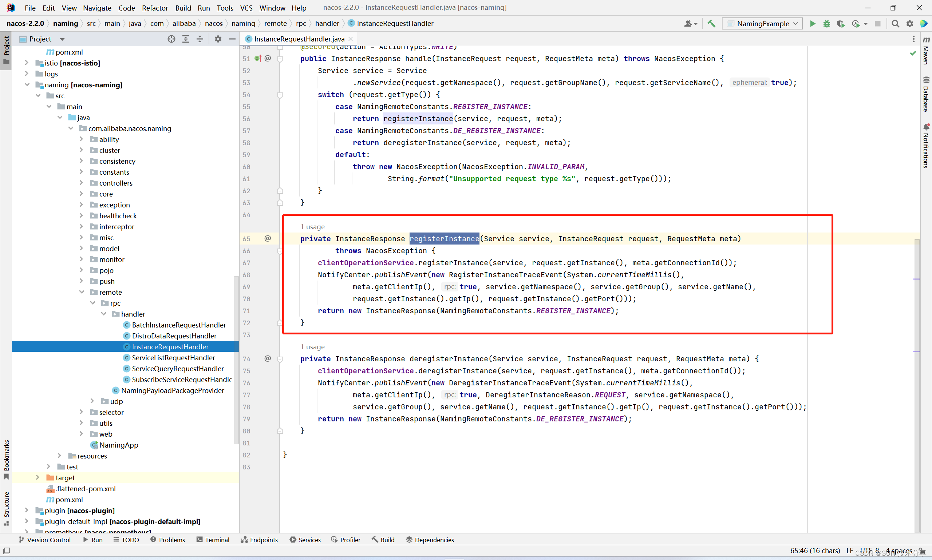Open the Refactor menu
932x560 pixels.
click(x=155, y=8)
